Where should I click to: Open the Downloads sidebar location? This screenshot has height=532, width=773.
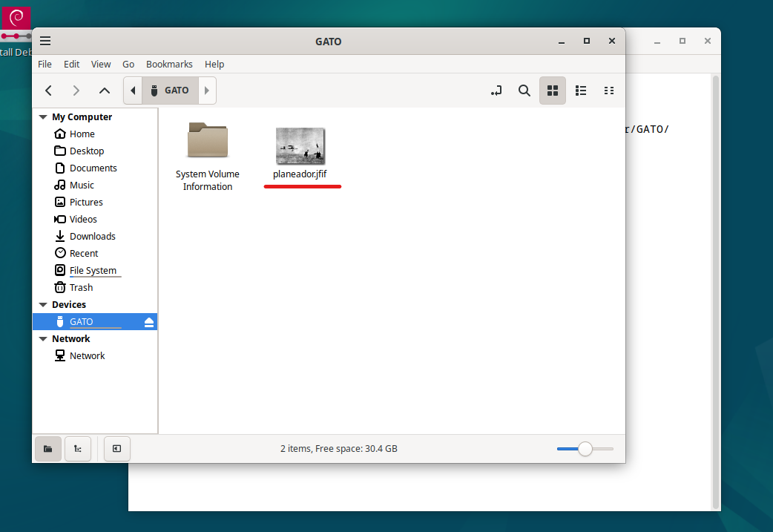(x=92, y=237)
